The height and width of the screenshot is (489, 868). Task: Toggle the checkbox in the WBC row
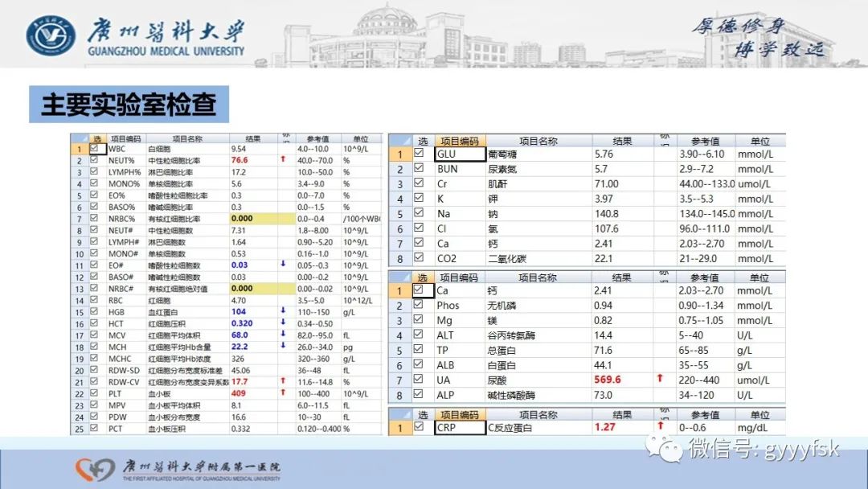tap(94, 149)
